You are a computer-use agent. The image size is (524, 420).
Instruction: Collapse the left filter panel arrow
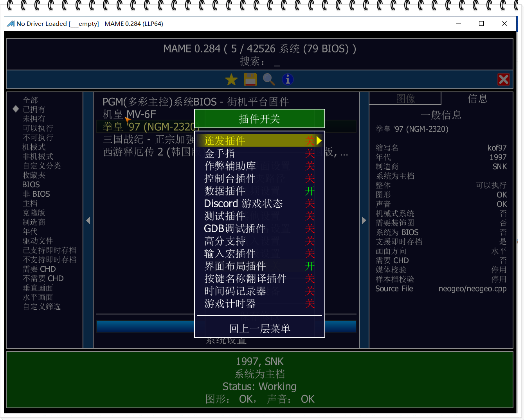point(88,221)
